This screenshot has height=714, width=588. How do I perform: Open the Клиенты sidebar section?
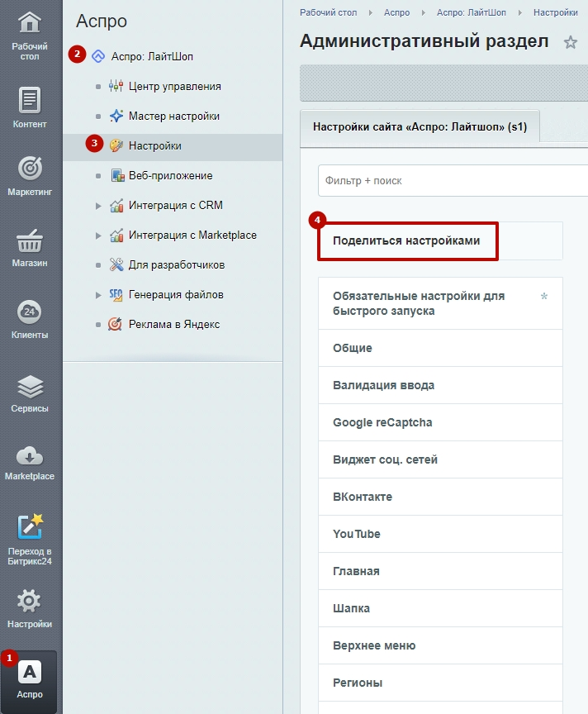click(x=30, y=320)
